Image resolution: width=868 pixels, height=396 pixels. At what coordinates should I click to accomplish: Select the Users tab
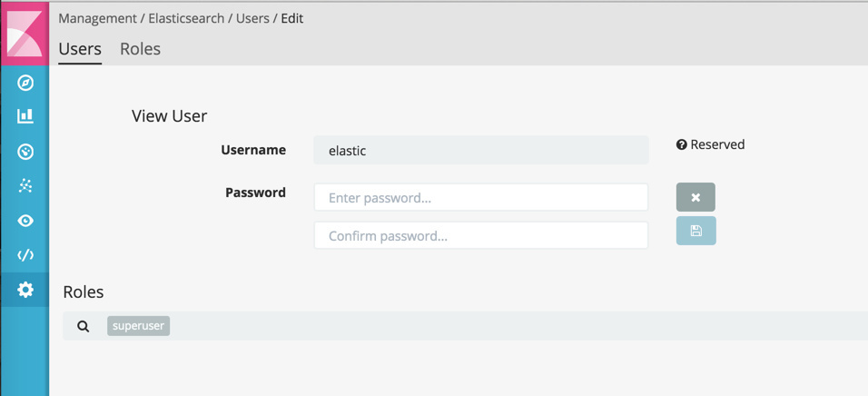click(80, 49)
